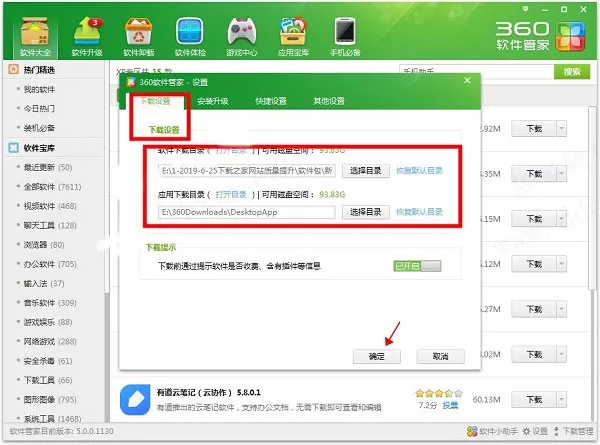600x445 pixels.
Task: Select 聊天工具 (128) category
Action: point(50,225)
